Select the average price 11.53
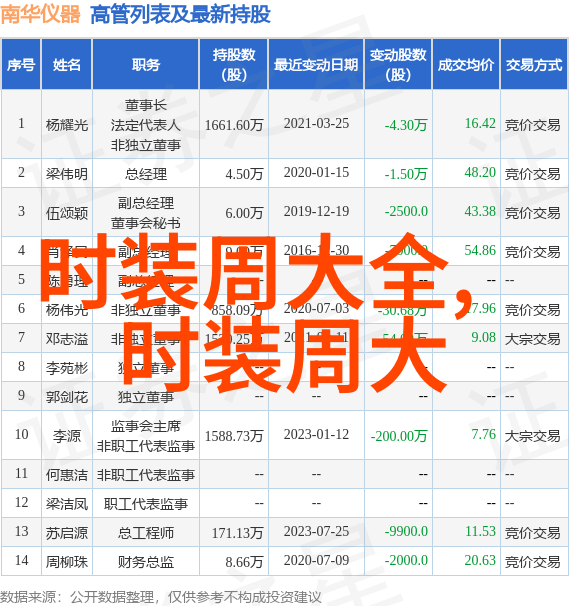 (480, 531)
